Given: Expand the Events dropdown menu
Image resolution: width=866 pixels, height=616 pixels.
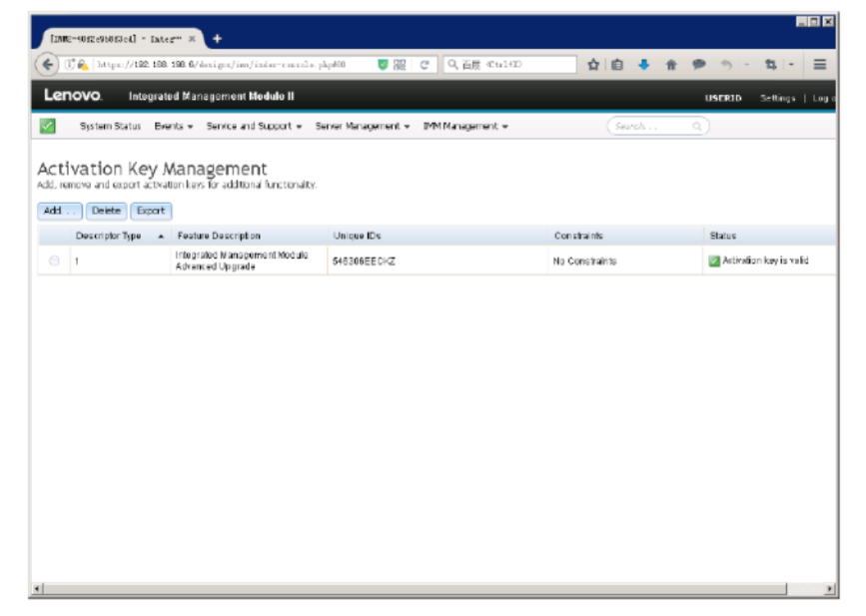Looking at the screenshot, I should (x=174, y=127).
